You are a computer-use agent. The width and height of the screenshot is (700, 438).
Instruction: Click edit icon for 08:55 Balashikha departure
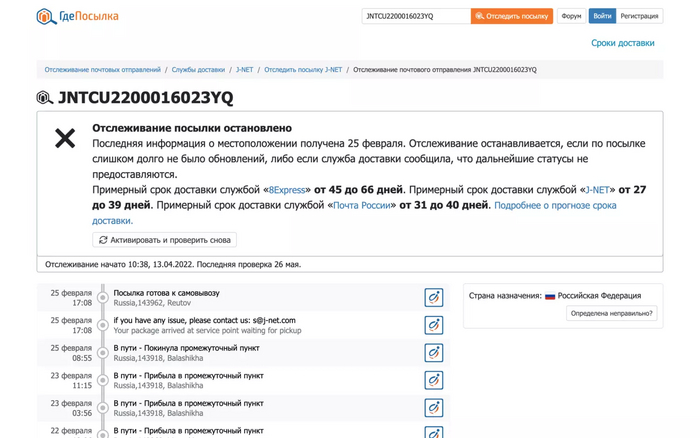[433, 352]
